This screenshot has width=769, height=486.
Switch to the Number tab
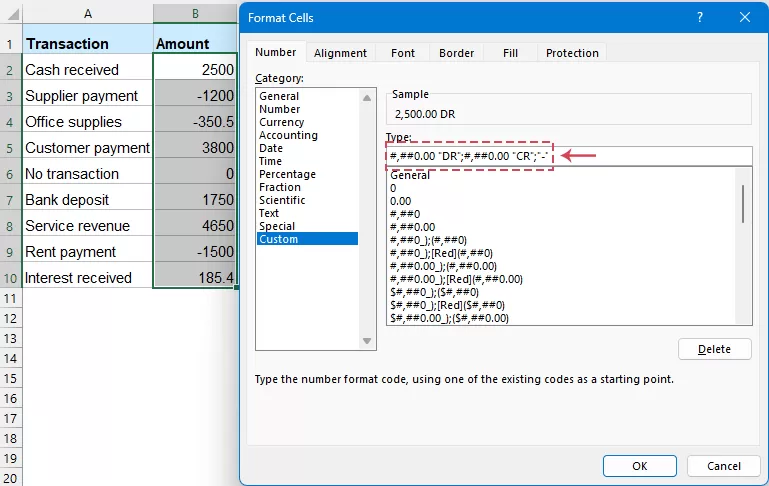(x=276, y=52)
